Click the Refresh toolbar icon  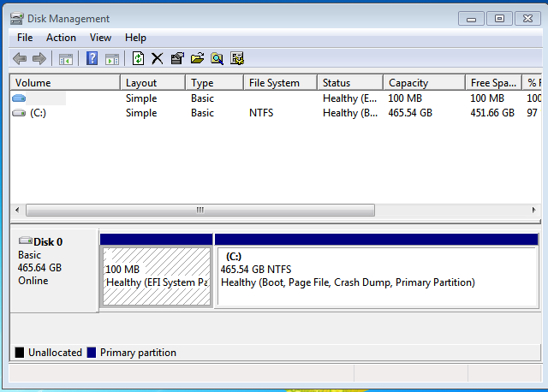[x=138, y=58]
